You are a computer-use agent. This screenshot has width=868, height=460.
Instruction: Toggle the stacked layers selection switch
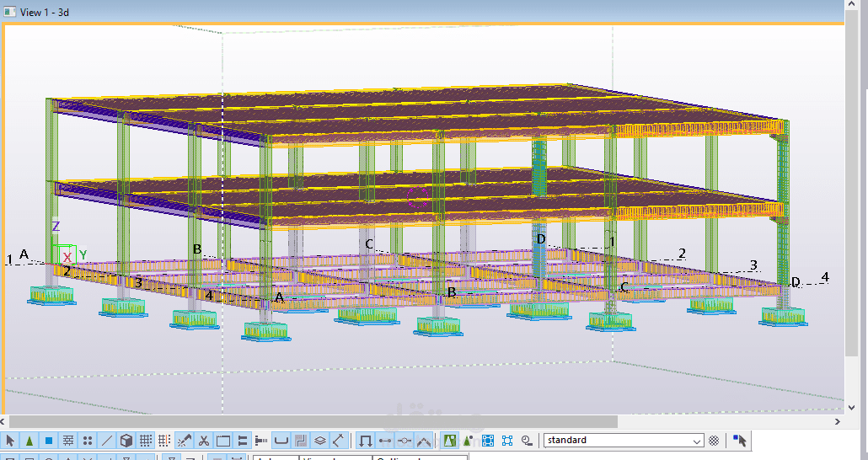click(320, 441)
